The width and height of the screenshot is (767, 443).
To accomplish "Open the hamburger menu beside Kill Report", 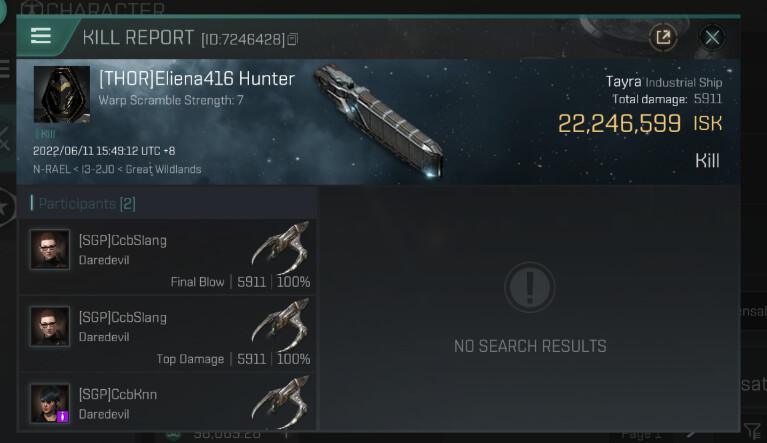I will click(x=41, y=36).
